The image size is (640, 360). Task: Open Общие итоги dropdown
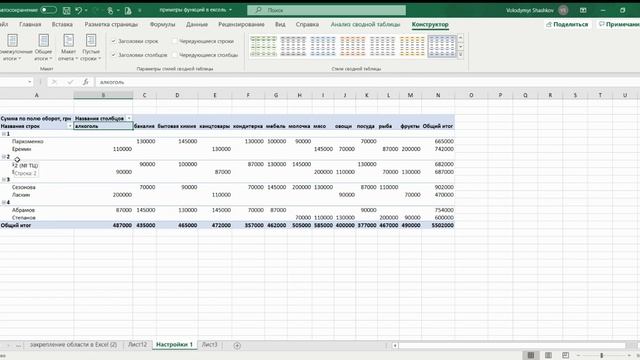coord(43,48)
